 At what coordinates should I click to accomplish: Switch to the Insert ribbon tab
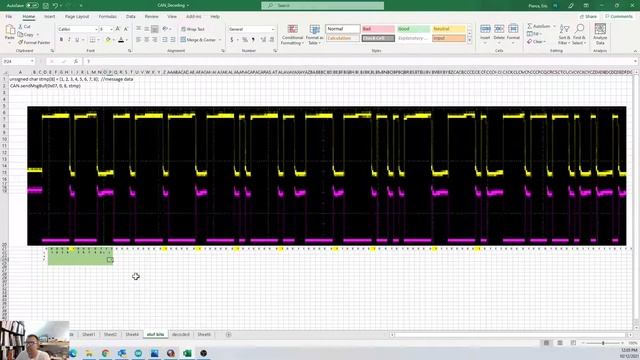pyautogui.click(x=49, y=17)
